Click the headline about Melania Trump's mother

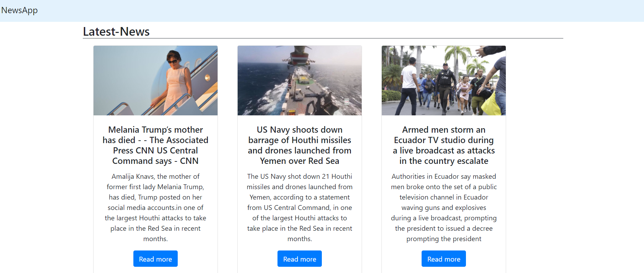pyautogui.click(x=155, y=145)
